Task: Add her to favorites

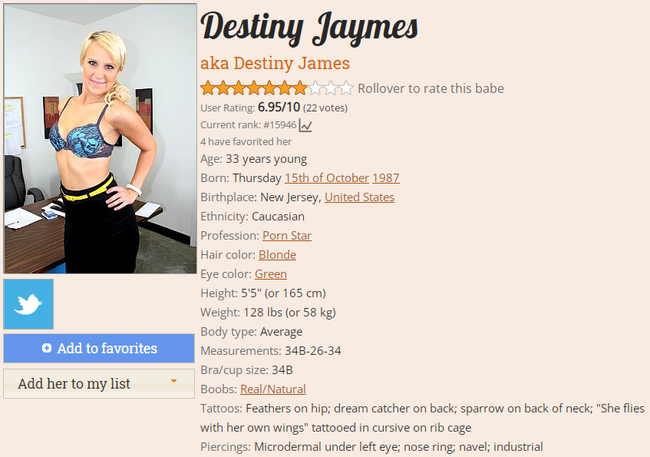Action: (99, 348)
